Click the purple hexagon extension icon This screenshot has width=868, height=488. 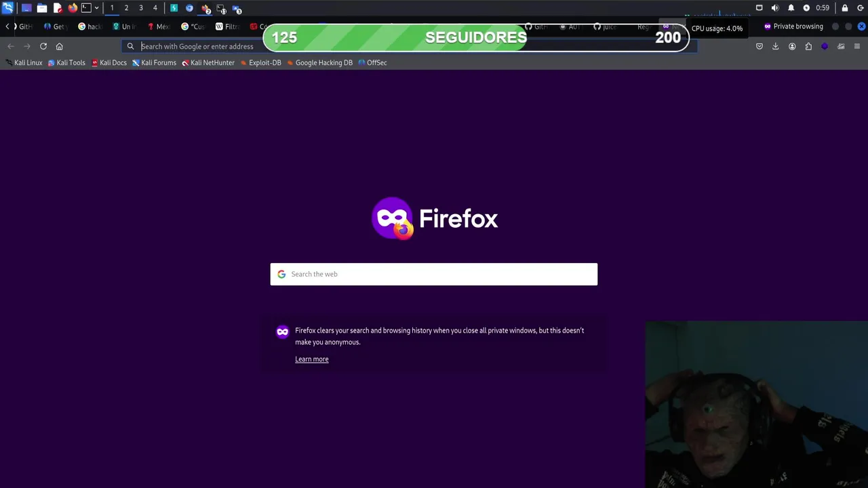(x=825, y=46)
